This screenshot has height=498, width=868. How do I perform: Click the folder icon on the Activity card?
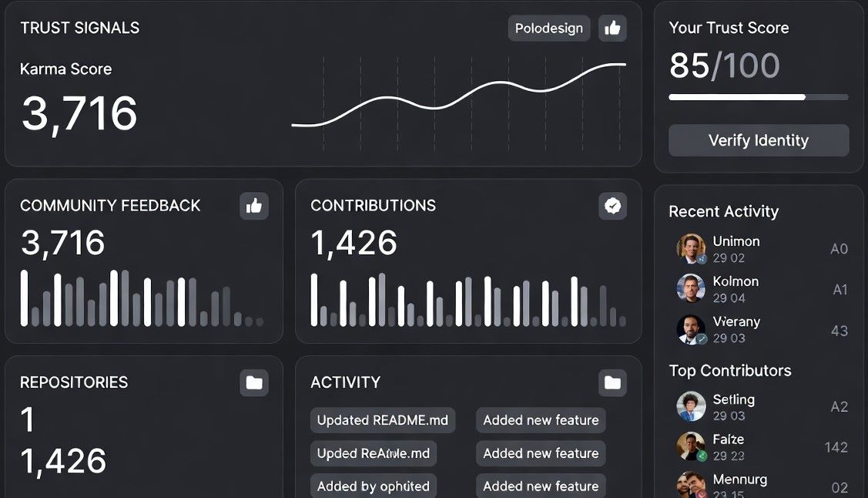pyautogui.click(x=612, y=382)
